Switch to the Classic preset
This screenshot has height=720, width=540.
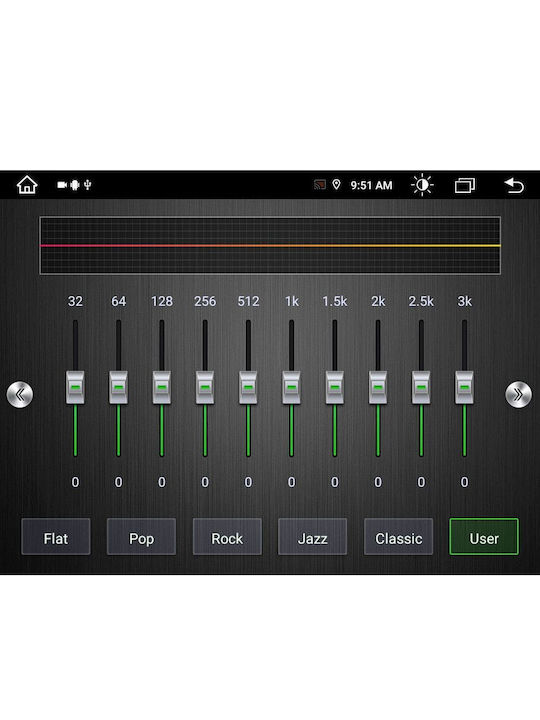tap(399, 537)
